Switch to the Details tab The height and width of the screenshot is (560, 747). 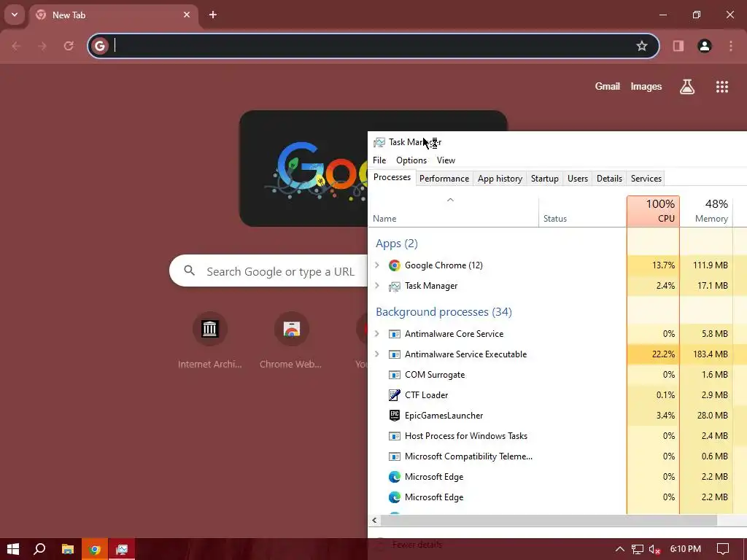[x=609, y=179]
